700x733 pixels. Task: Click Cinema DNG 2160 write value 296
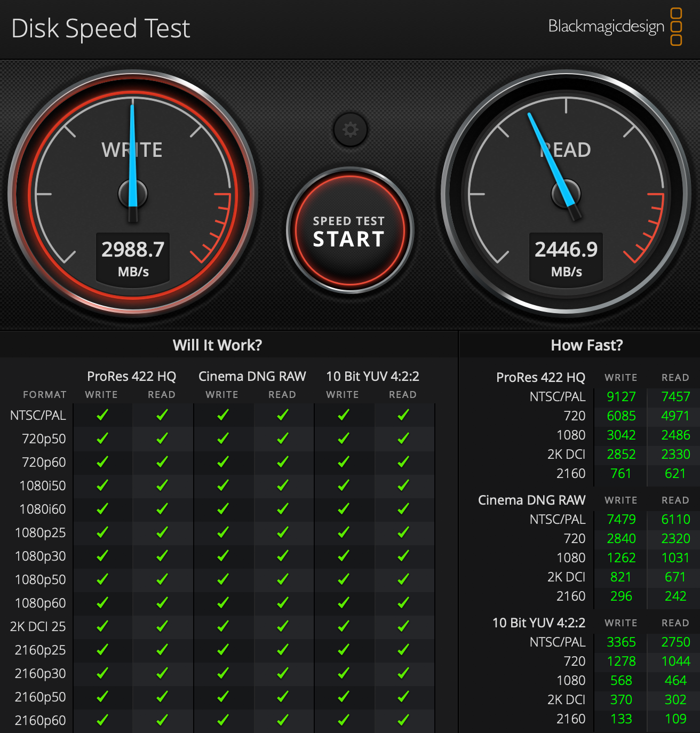622,596
